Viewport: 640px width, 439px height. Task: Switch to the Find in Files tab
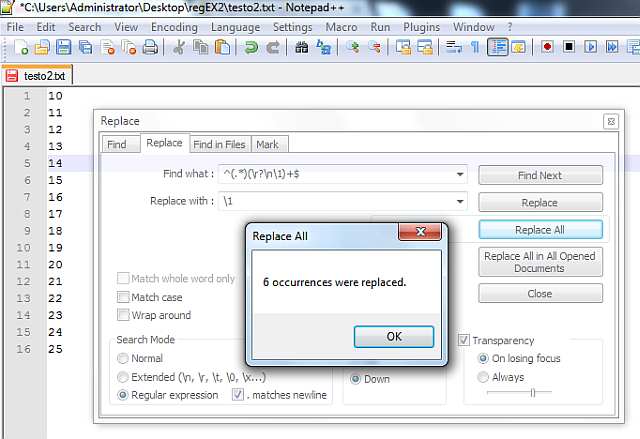click(220, 144)
